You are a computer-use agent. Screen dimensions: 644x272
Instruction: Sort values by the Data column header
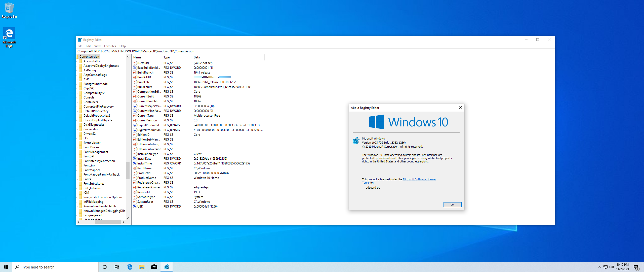(x=228, y=57)
